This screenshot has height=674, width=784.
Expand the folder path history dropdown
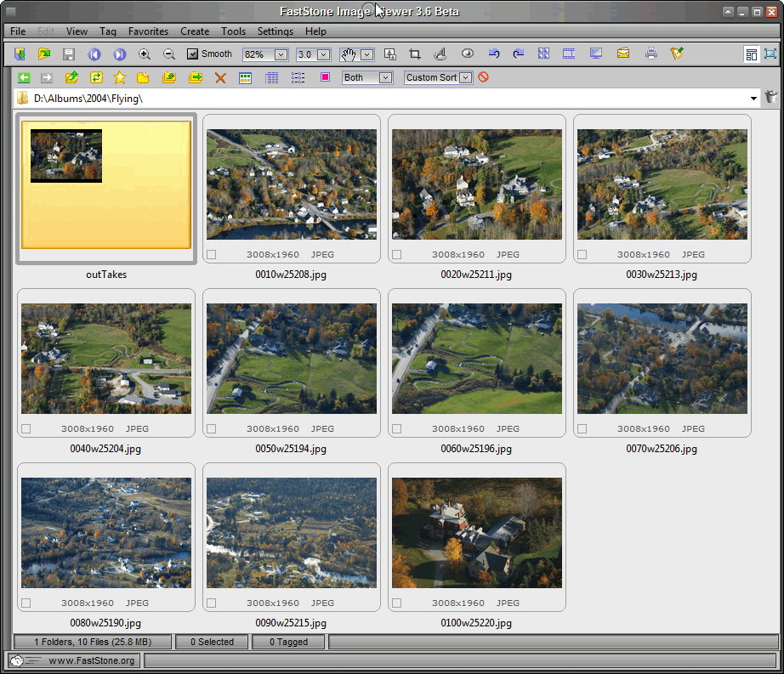tap(753, 99)
